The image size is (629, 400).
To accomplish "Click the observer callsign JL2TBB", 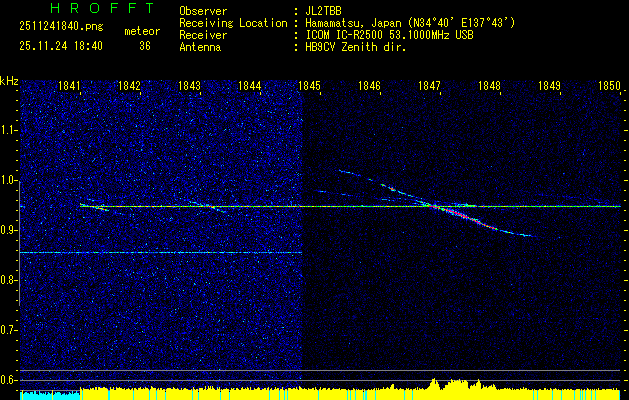I will 324,11.
